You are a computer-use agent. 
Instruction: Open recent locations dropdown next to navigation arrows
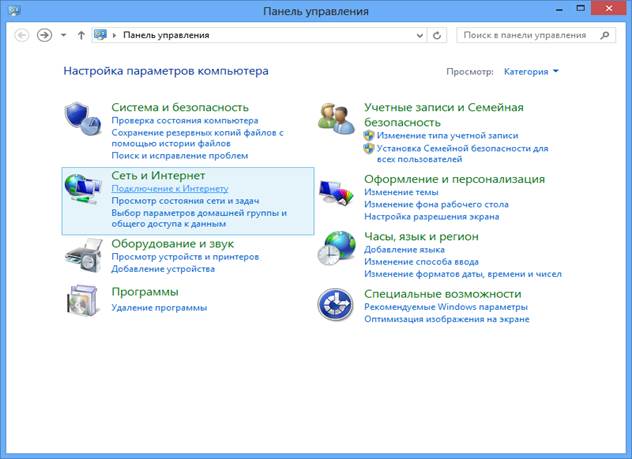64,34
